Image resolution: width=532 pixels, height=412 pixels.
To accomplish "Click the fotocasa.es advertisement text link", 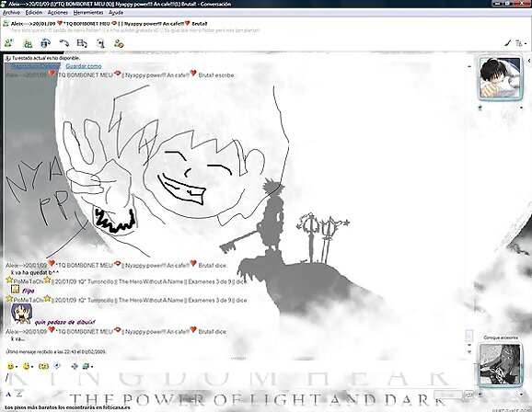I will 67,407.
